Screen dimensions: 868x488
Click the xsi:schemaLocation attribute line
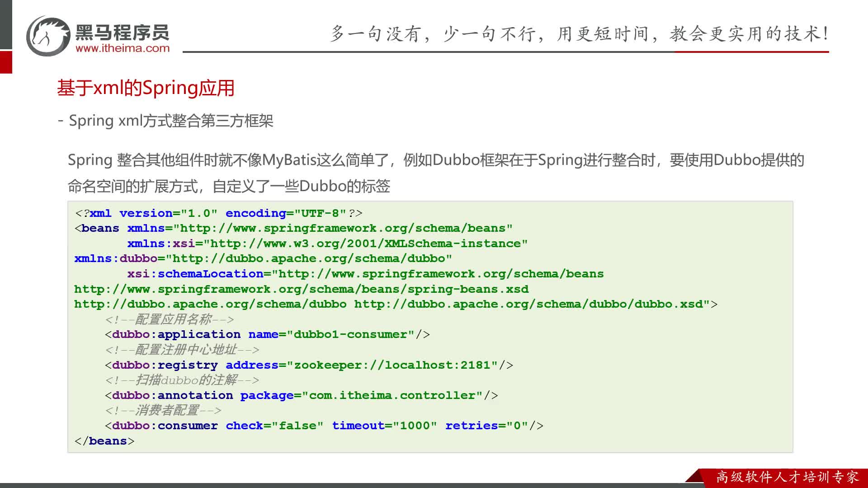pos(365,274)
